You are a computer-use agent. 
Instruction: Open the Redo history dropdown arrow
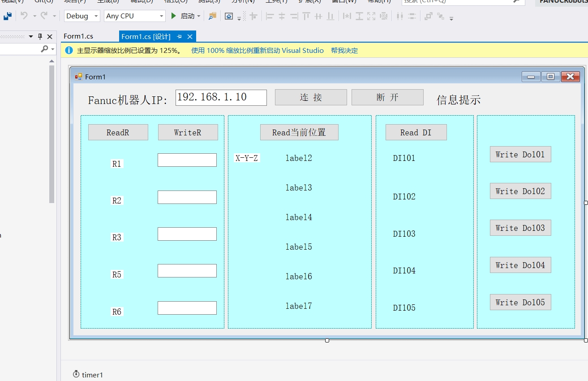[54, 16]
